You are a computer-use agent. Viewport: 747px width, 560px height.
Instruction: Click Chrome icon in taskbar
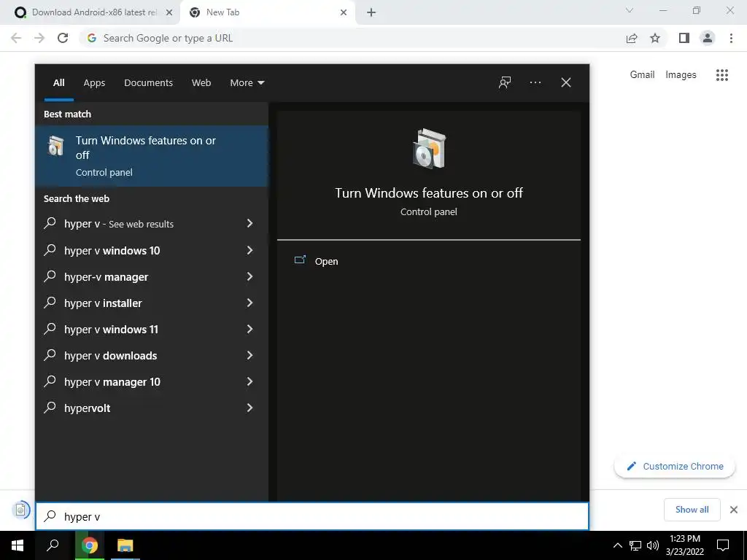click(x=90, y=545)
